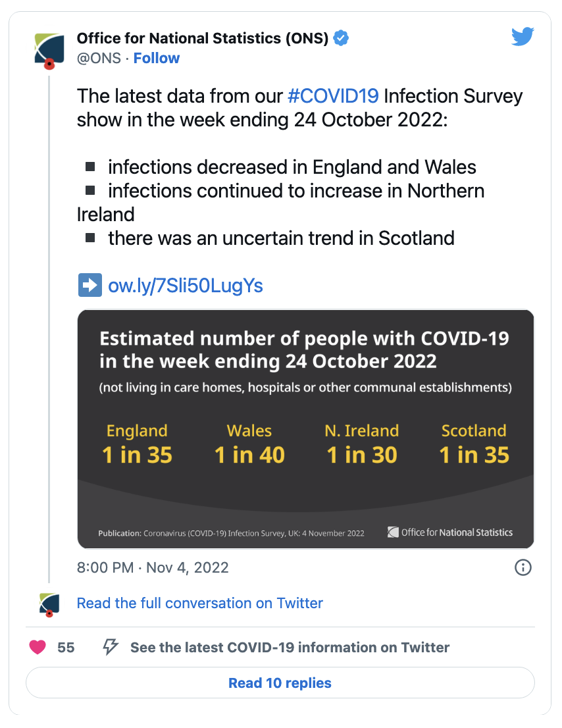
Task: Click the Office for National Statistics account name
Action: click(203, 38)
